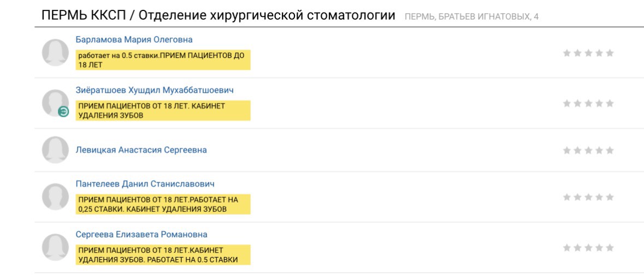Click Пантелеев's yellow note about 0,25 ставки
This screenshot has height=280, width=644.
tap(163, 204)
